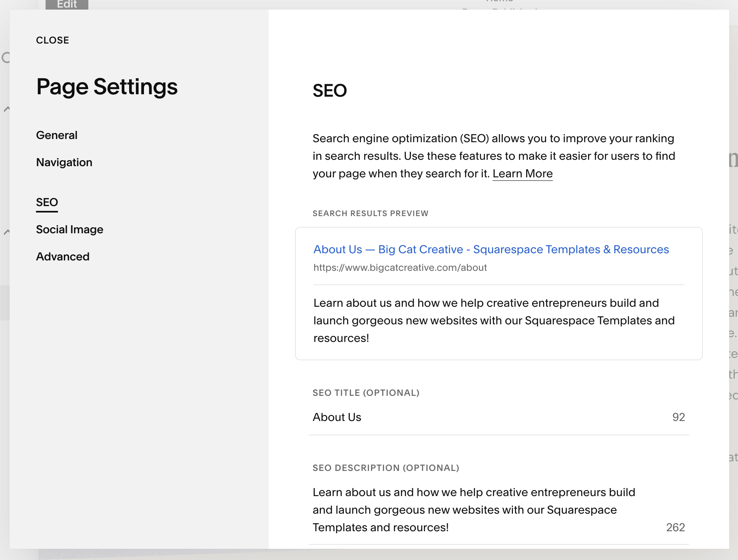
Task: Click the SEO Title input field
Action: 499,417
